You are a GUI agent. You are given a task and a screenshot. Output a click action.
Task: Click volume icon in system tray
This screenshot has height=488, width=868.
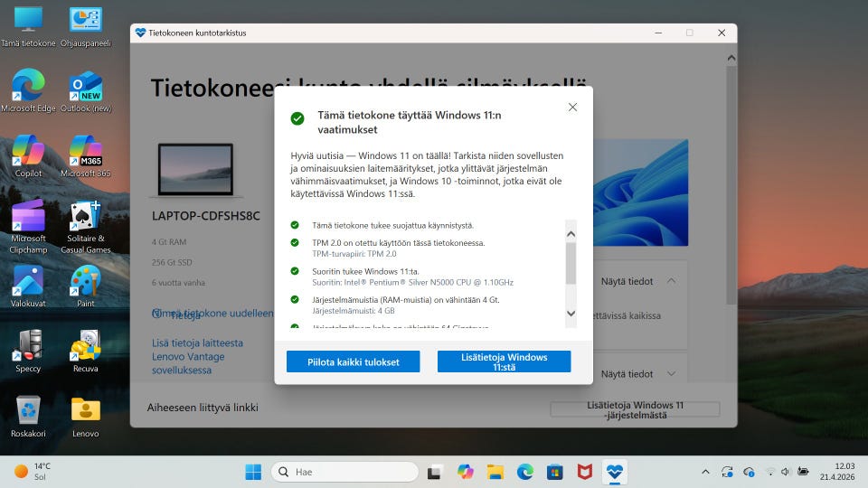785,472
